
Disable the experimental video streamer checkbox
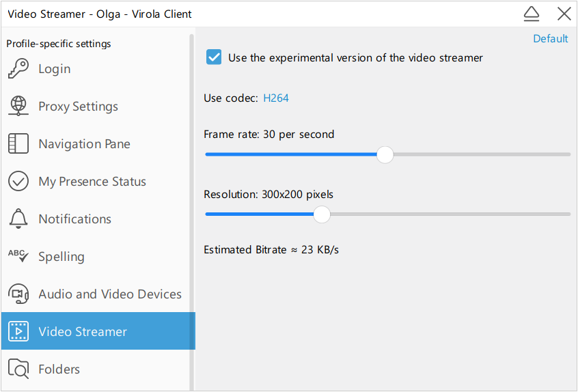[215, 57]
